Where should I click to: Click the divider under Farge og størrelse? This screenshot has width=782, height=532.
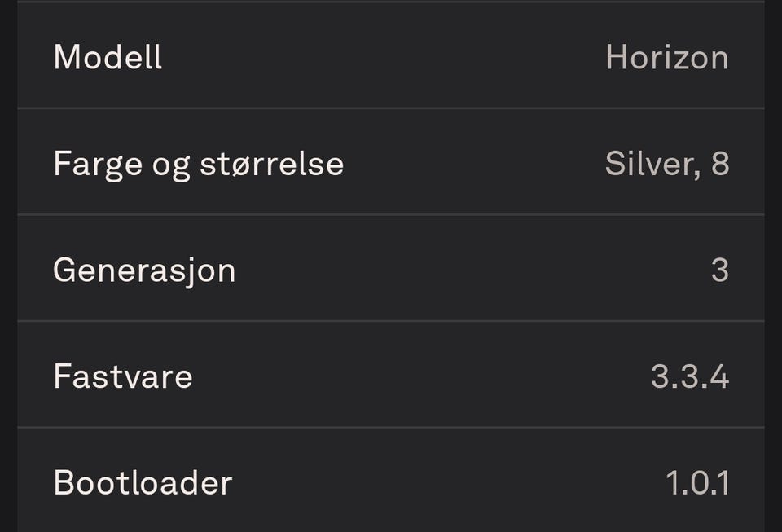coord(391,215)
